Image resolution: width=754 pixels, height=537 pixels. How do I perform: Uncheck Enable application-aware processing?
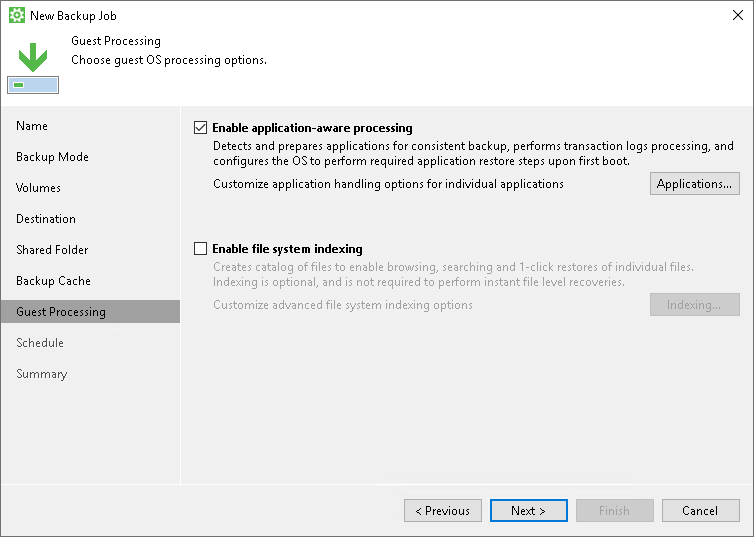[x=201, y=128]
